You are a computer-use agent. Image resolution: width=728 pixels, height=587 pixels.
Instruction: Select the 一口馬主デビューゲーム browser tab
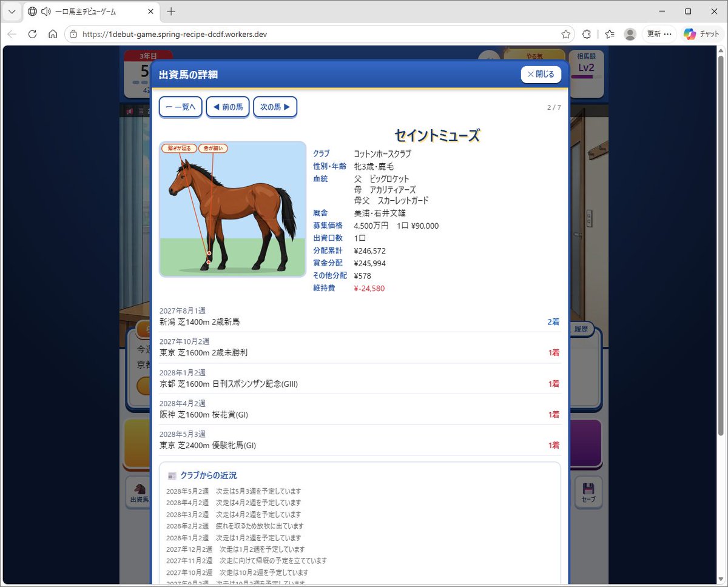[x=91, y=12]
